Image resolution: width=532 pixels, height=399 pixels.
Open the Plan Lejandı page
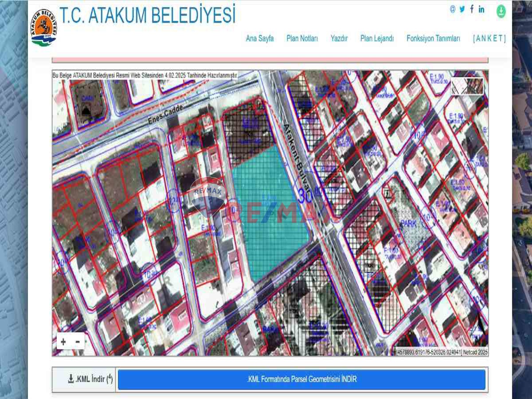(x=377, y=39)
